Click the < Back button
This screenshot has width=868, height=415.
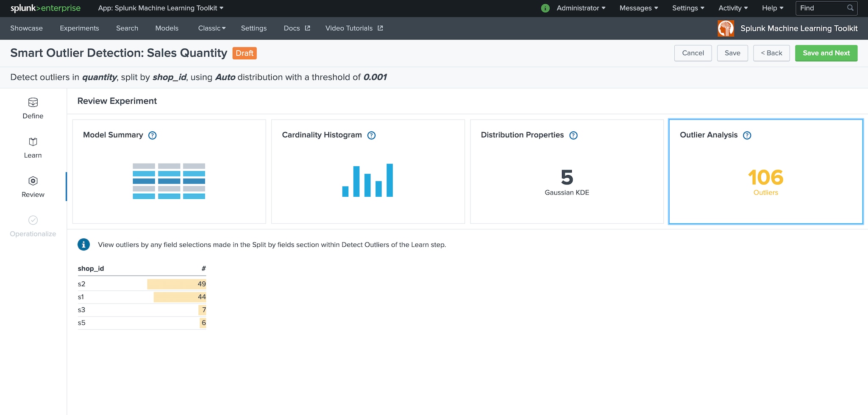pyautogui.click(x=771, y=53)
